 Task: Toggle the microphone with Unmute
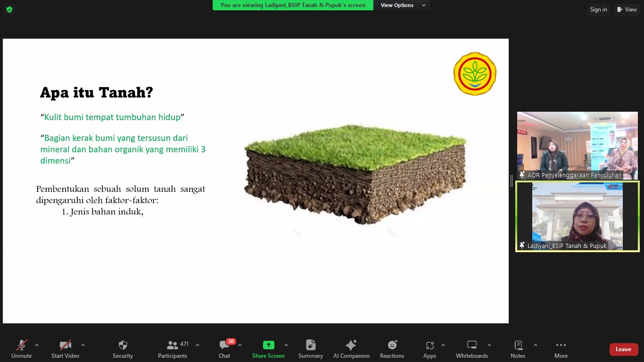pyautogui.click(x=22, y=349)
